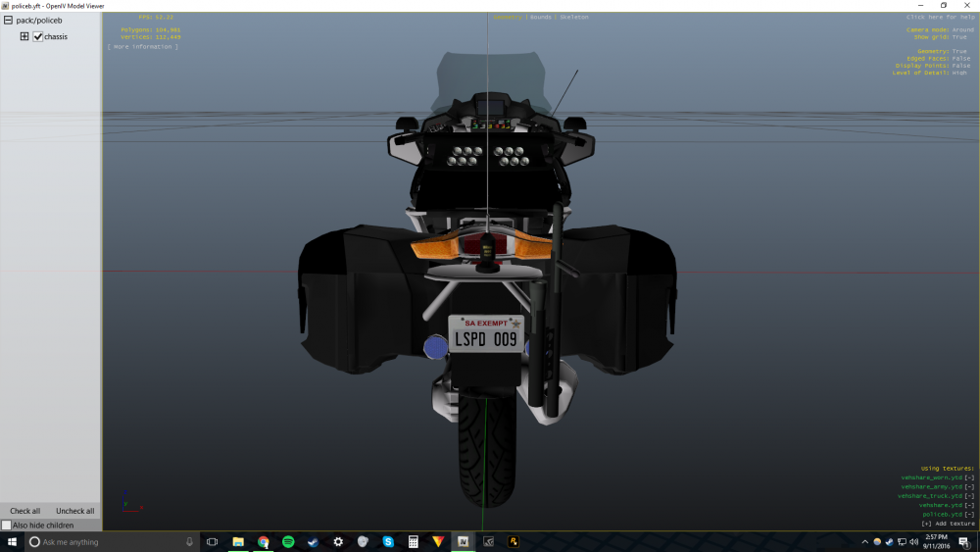Viewport: 980px width, 552px height.
Task: Collapse the pack/policeb tree root
Action: tap(8, 20)
